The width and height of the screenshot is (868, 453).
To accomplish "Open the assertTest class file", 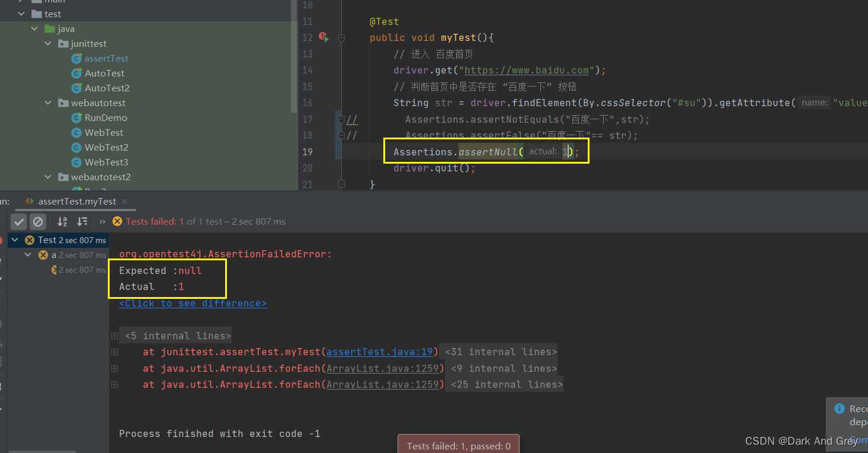I will 107,59.
